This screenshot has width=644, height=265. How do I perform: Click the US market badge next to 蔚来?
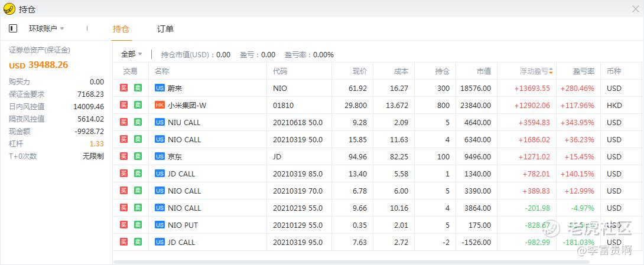point(160,88)
